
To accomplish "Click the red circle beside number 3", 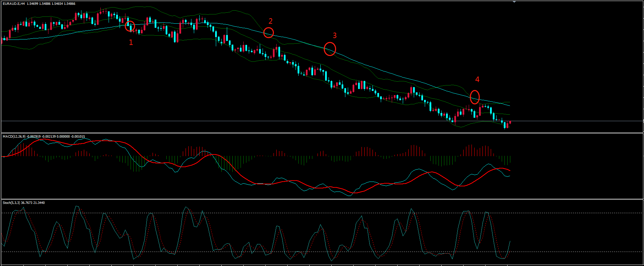I will pyautogui.click(x=330, y=49).
